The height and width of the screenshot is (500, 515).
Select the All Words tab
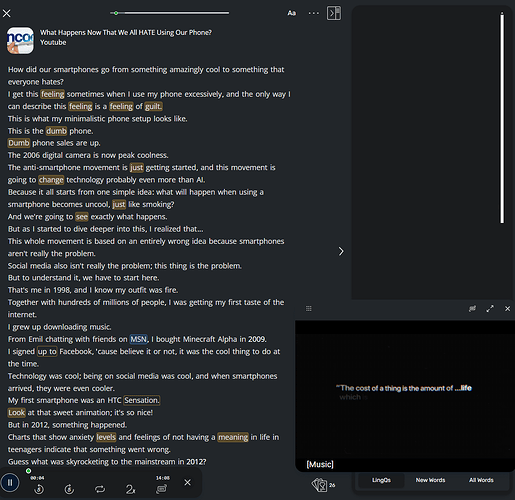[x=481, y=480]
